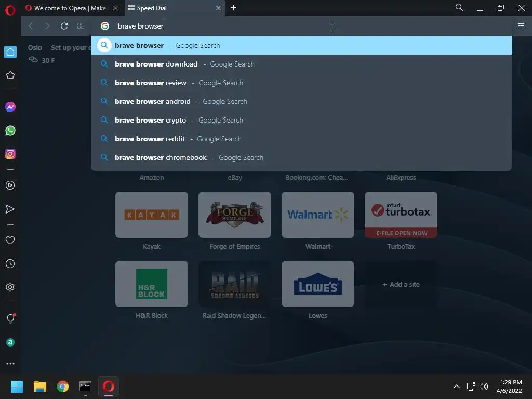Click the Google search engine icon in address bar
Viewport: 532px width, 399px height.
(105, 26)
